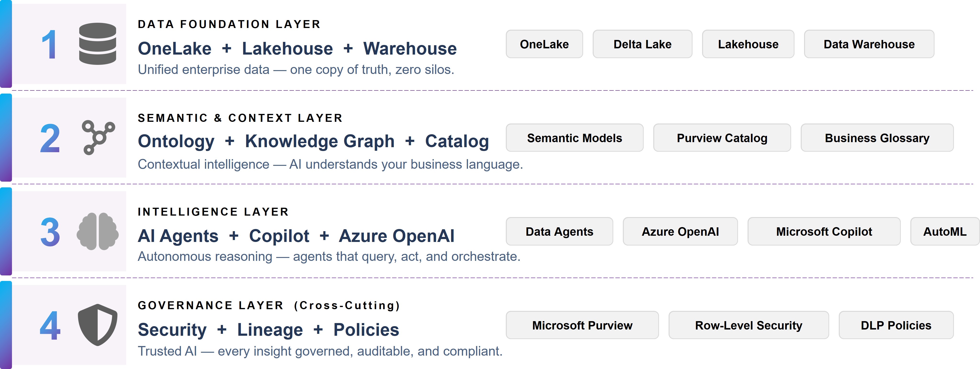980x369 pixels.
Task: Click the brain icon
Action: 97,231
